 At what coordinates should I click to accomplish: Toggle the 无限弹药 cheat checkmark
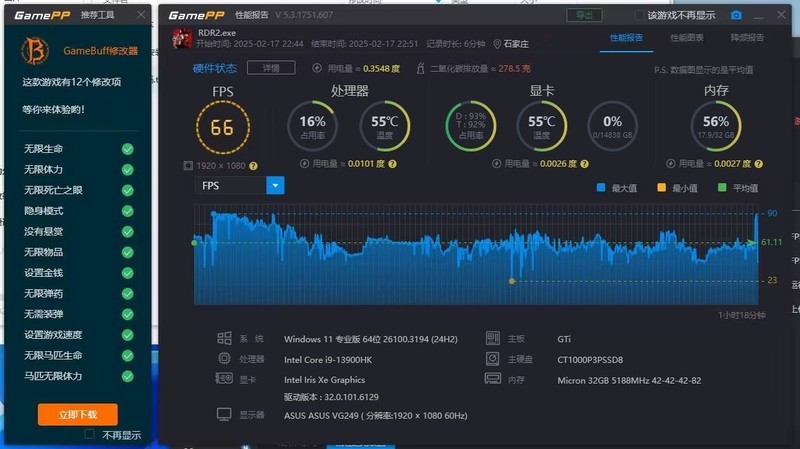tap(128, 293)
